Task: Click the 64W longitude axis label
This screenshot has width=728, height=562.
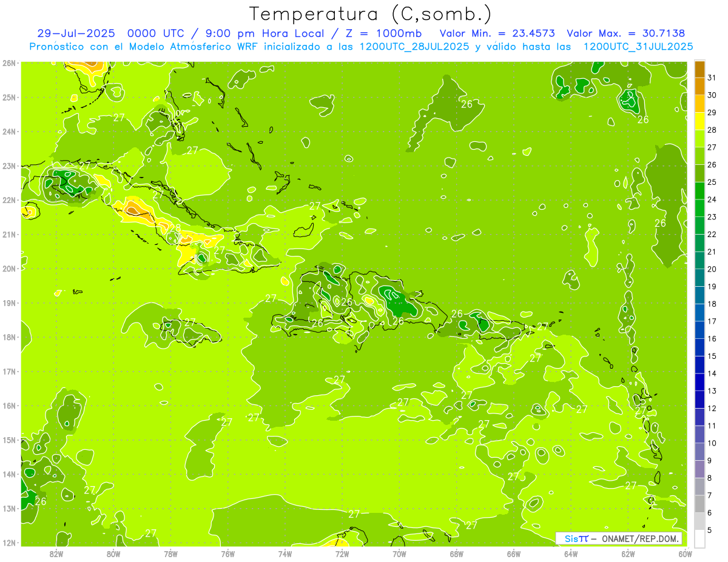Action: tap(571, 554)
